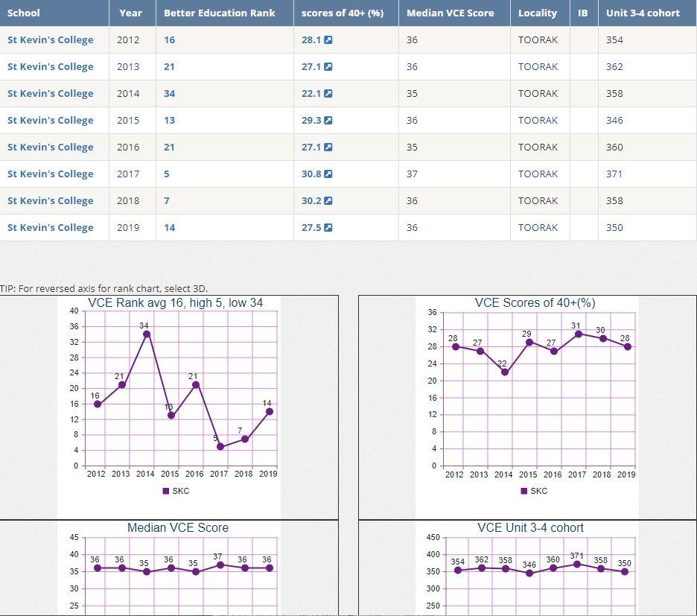Click the 30.8 percentage link
The height and width of the screenshot is (616, 697).
pyautogui.click(x=311, y=174)
